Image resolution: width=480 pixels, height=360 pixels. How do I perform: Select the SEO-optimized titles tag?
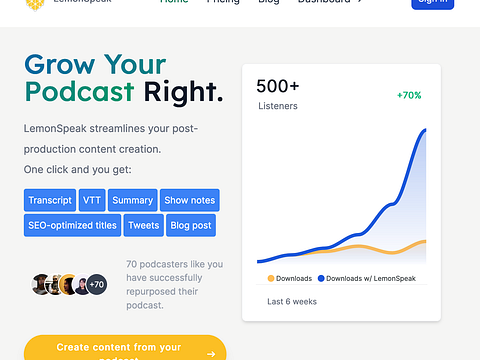(72, 225)
